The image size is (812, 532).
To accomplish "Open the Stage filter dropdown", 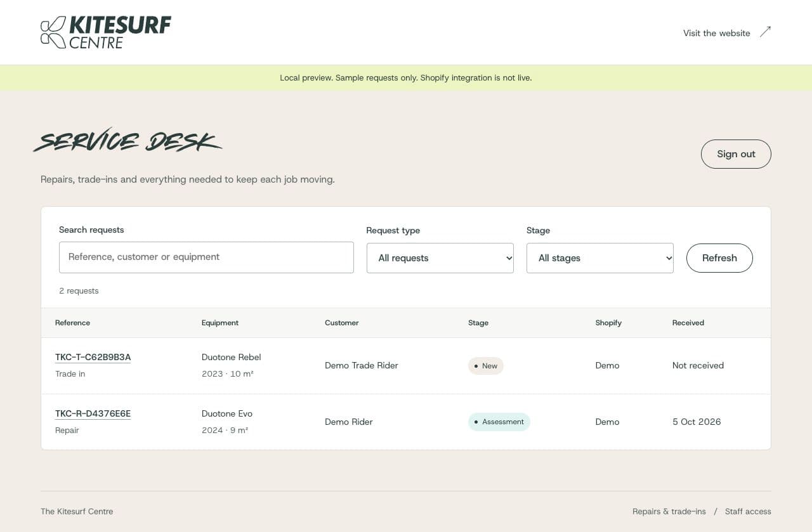I will point(600,258).
